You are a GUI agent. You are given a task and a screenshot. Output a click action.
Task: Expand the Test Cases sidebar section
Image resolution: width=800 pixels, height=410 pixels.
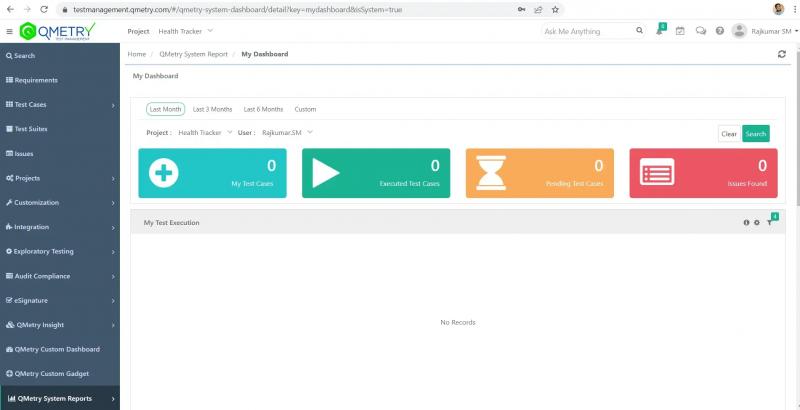click(60, 105)
